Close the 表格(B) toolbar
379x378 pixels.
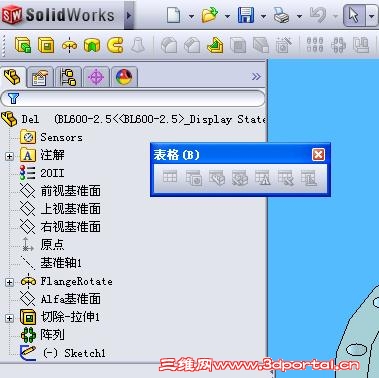click(318, 155)
